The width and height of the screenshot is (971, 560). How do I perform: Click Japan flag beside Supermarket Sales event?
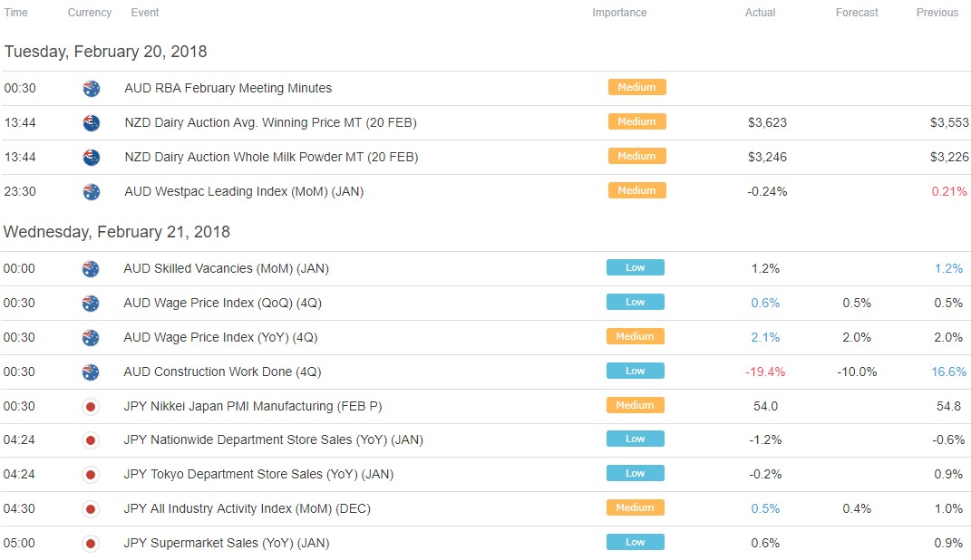(91, 544)
